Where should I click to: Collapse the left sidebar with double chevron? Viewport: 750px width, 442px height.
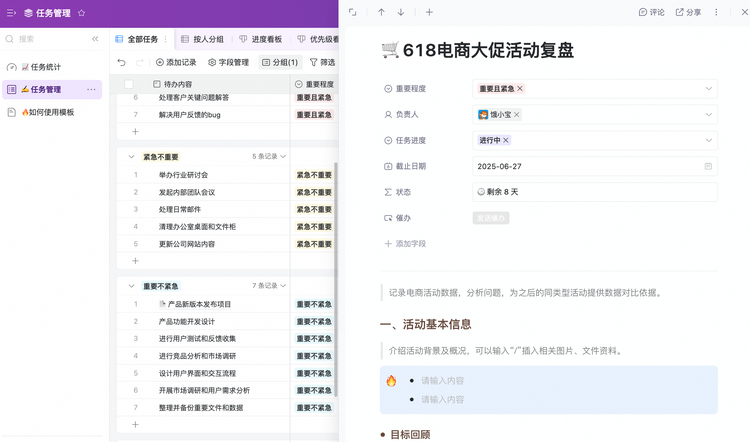[x=95, y=39]
